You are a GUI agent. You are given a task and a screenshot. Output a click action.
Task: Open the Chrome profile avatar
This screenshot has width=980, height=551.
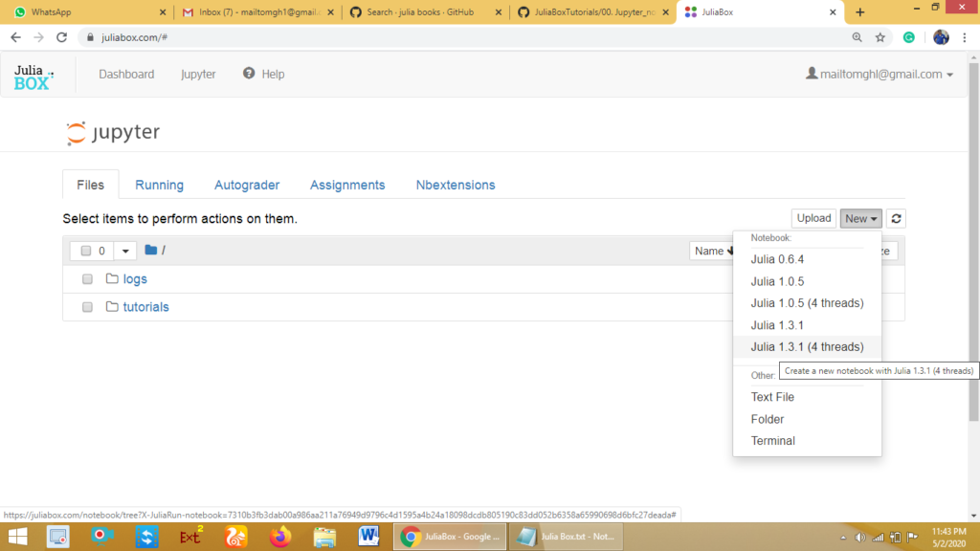click(x=941, y=37)
